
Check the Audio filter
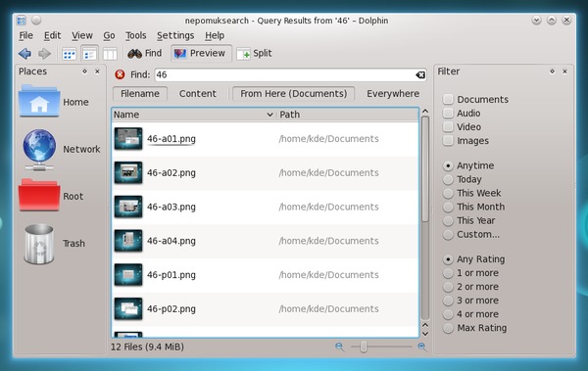click(x=448, y=114)
